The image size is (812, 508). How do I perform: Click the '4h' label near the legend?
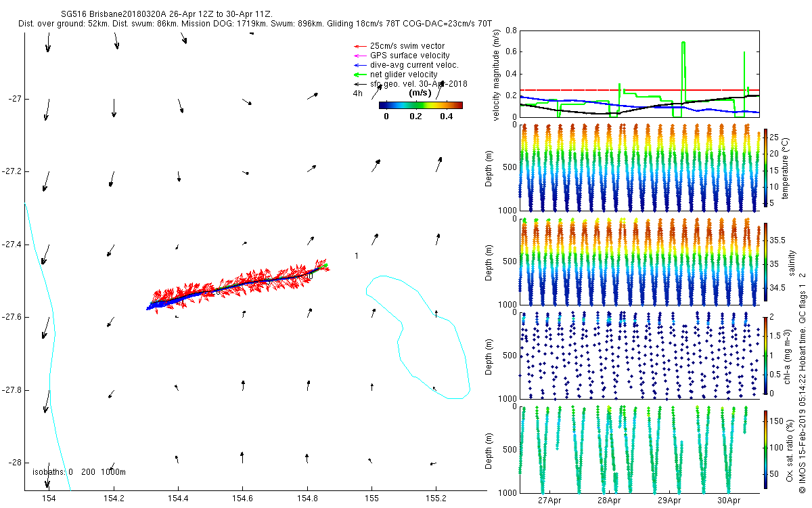357,93
